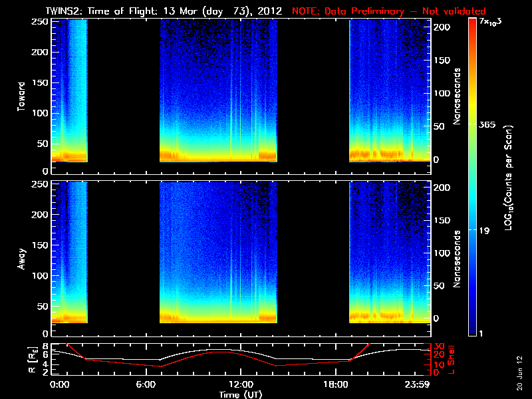Click the Away panel axis label
The image size is (532, 399).
pyautogui.click(x=21, y=259)
